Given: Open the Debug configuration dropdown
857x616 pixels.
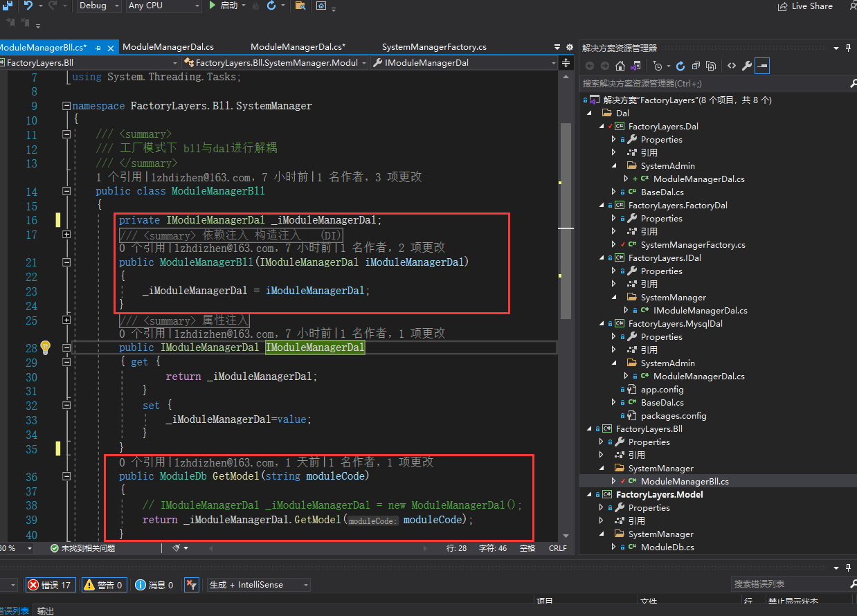Looking at the screenshot, I should click(x=98, y=6).
